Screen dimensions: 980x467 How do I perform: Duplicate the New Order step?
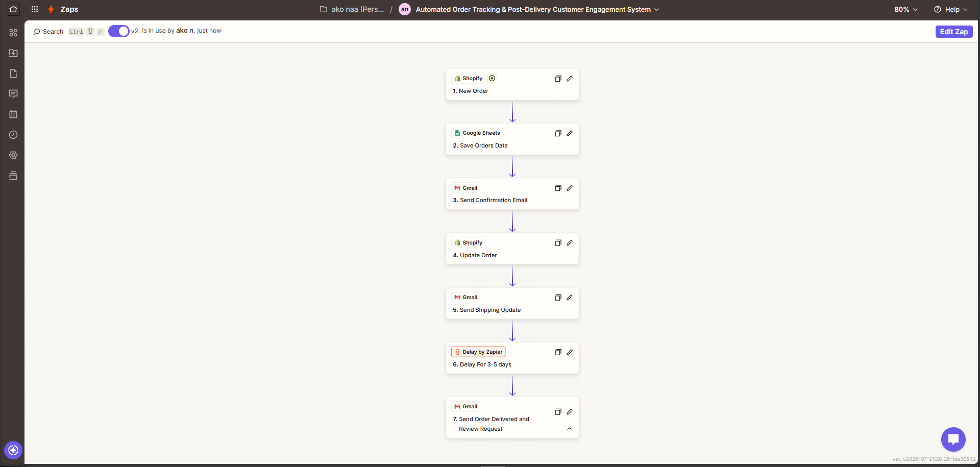tap(558, 79)
